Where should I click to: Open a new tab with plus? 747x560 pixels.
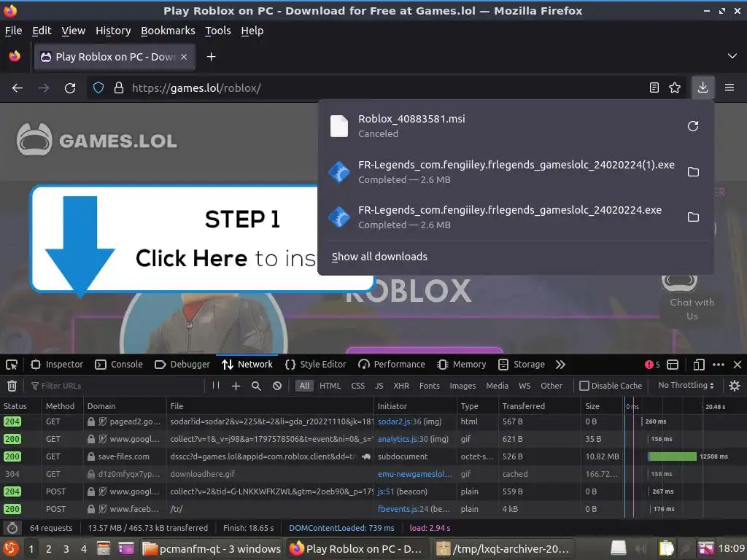click(x=211, y=57)
